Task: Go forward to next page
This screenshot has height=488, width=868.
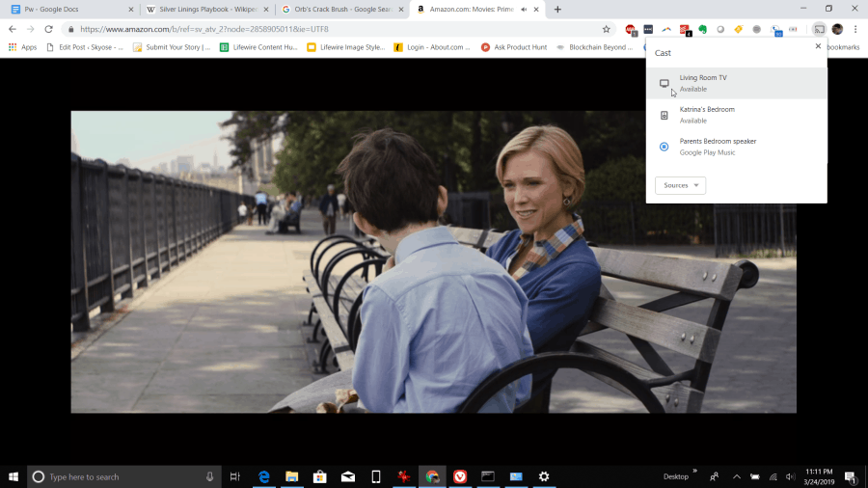Action: 31,29
